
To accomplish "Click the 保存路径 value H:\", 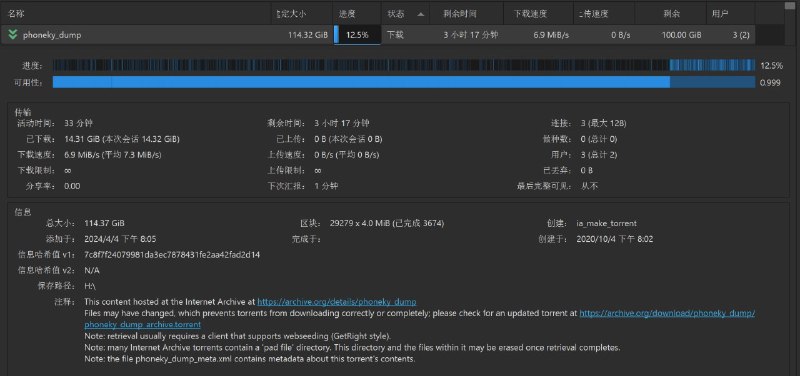I will tap(90, 286).
